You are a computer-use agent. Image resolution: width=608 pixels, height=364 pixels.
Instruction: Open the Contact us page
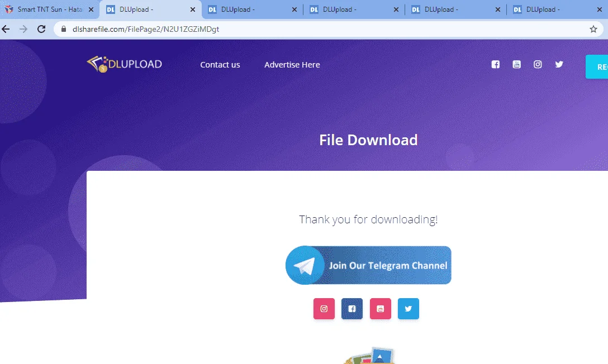pos(220,65)
